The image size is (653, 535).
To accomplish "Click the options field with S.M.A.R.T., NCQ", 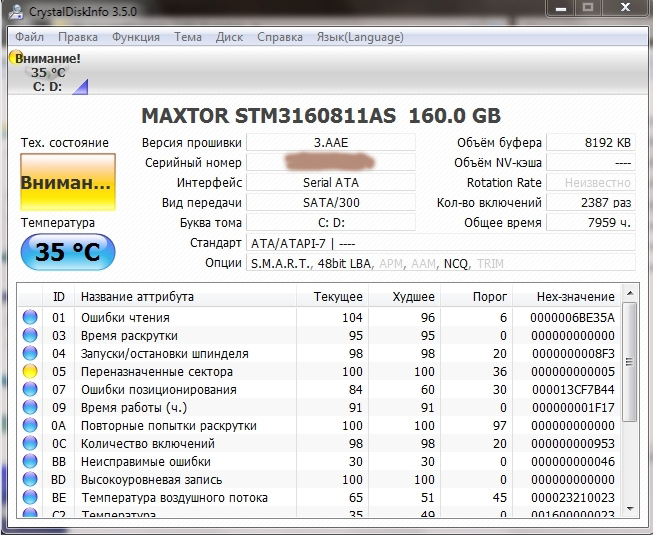I will [x=441, y=263].
